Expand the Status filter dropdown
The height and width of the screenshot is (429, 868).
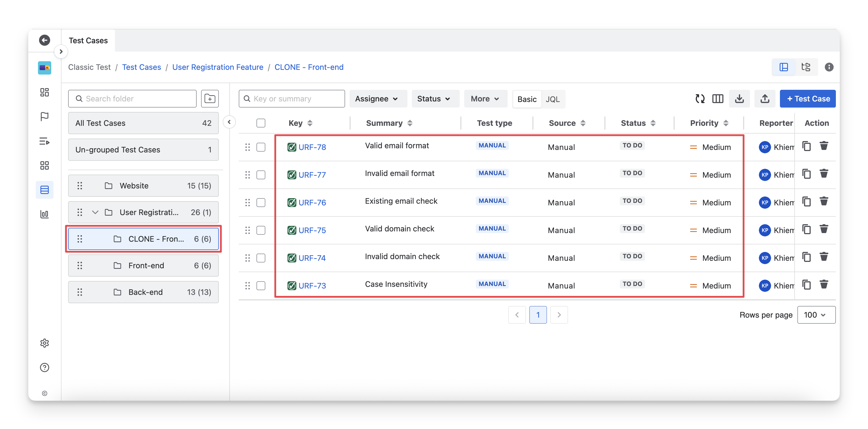[435, 98]
